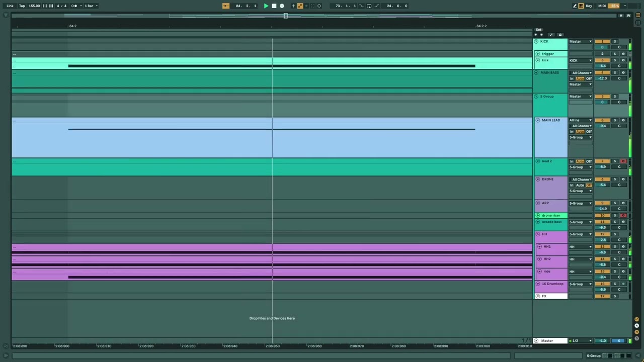Open KICK track output Master dropdown
Screen dimensions: 644x362
(x=581, y=41)
